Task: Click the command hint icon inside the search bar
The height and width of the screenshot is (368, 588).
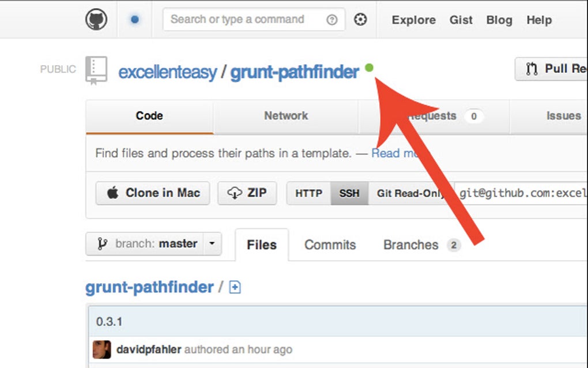Action: click(x=331, y=19)
